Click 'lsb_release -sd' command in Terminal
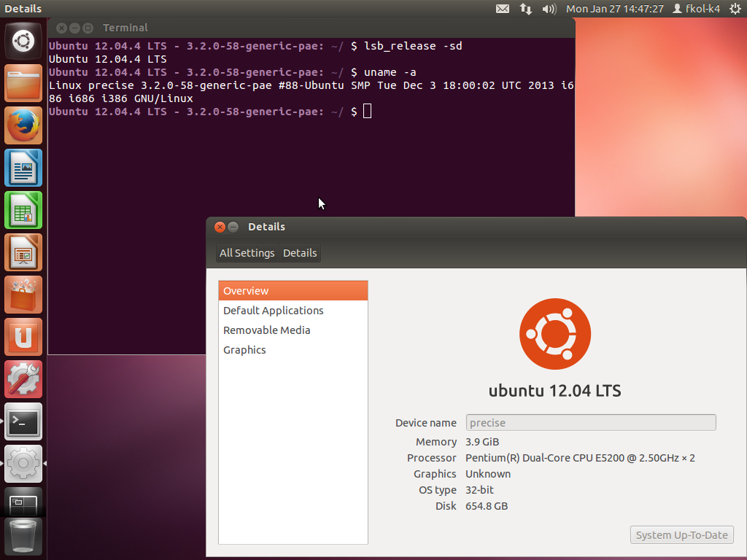747x560 pixels. pos(413,46)
